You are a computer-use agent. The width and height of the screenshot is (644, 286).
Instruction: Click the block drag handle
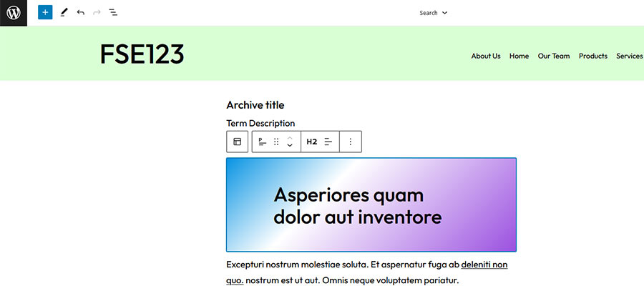click(276, 142)
